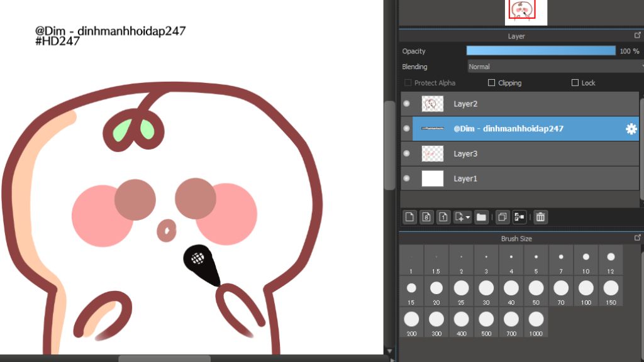Choose brush size 500
The width and height of the screenshot is (644, 362).
486,322
